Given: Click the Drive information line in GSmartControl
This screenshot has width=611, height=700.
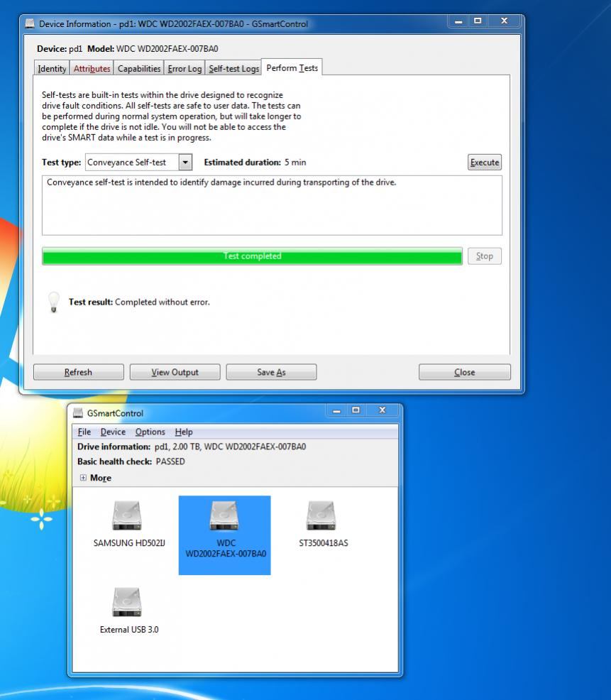Looking at the screenshot, I should pos(192,447).
